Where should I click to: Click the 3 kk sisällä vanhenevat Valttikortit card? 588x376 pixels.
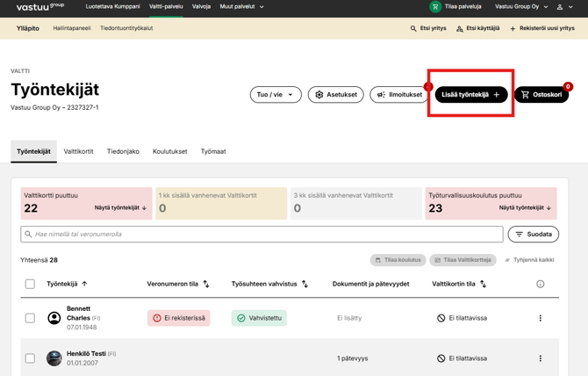(356, 204)
